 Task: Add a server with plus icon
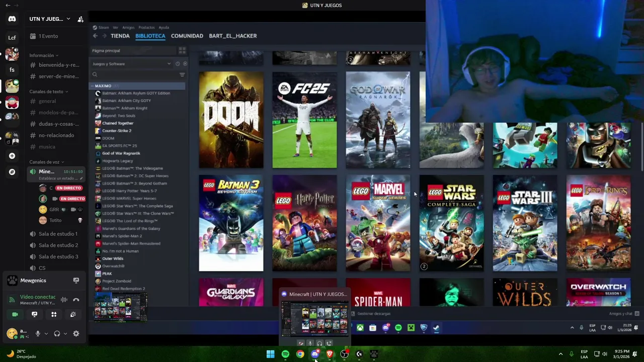tap(12, 156)
